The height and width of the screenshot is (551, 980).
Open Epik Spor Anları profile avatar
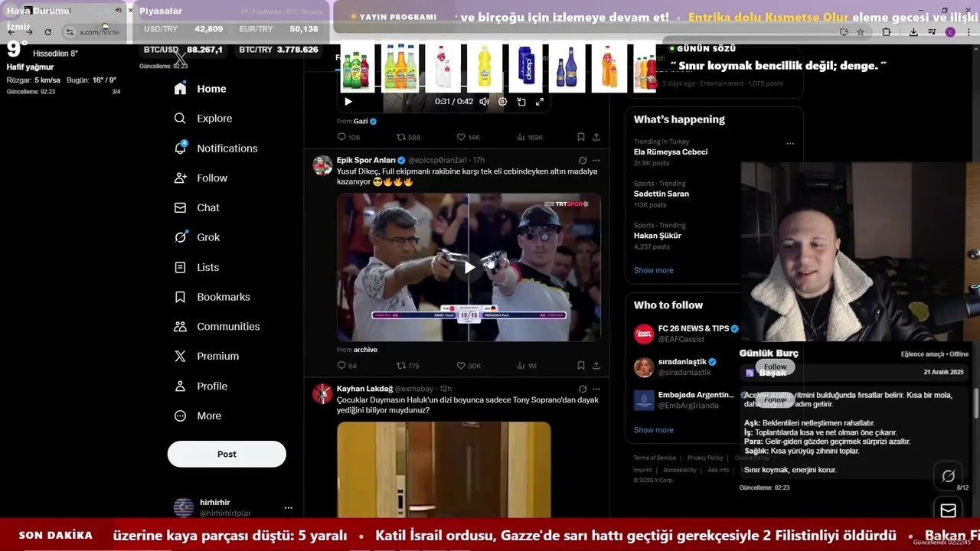click(x=323, y=165)
